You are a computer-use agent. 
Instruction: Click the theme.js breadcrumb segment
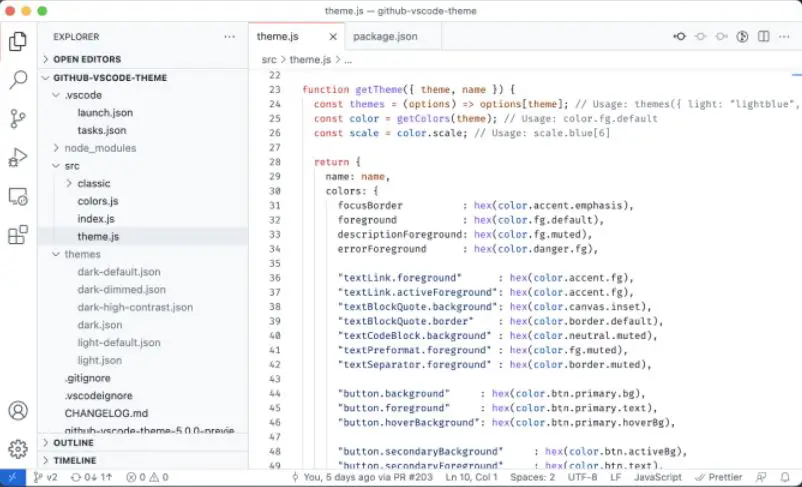(x=310, y=60)
